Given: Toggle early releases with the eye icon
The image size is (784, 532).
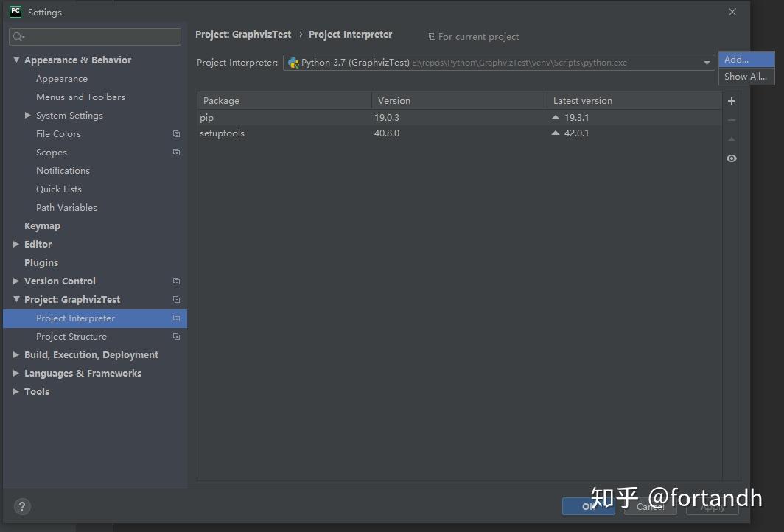Looking at the screenshot, I should [x=731, y=158].
